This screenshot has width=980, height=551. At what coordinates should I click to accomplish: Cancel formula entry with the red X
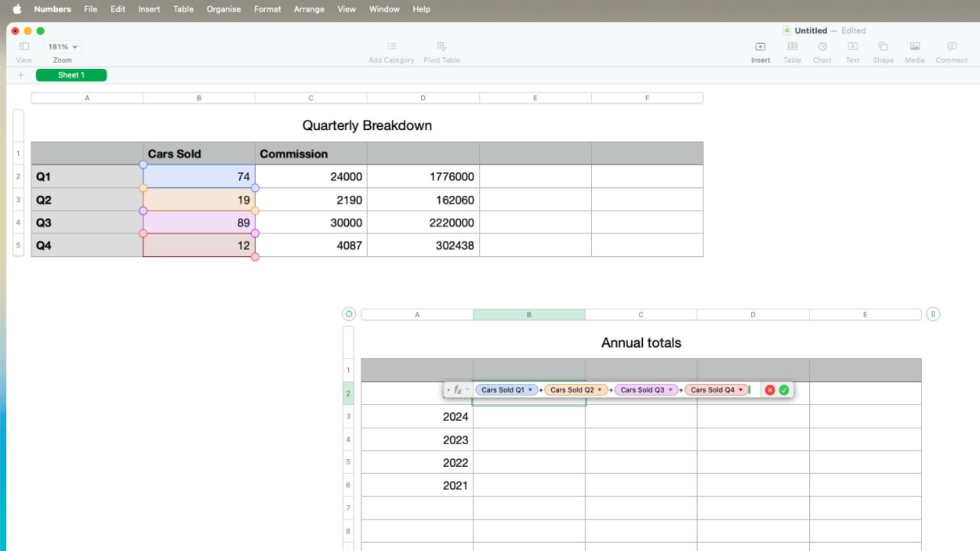[770, 390]
